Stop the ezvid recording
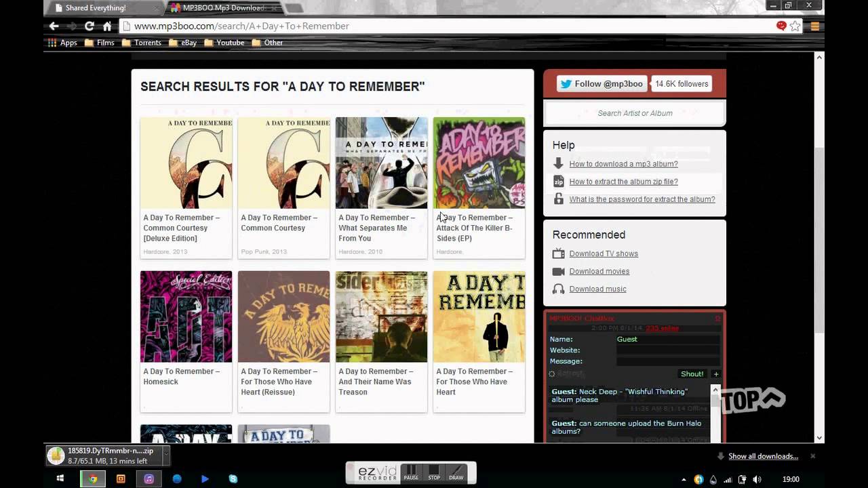Image resolution: width=868 pixels, height=488 pixels. coord(434,472)
